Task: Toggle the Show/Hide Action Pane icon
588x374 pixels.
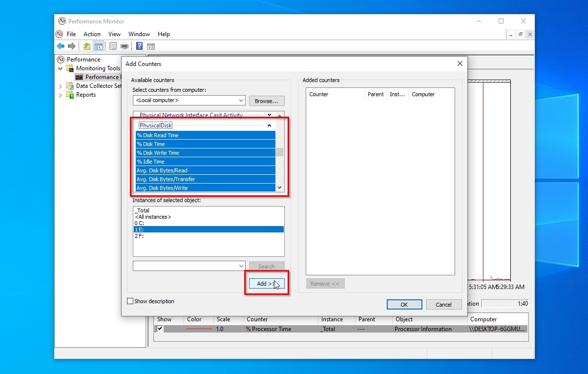Action: click(151, 46)
